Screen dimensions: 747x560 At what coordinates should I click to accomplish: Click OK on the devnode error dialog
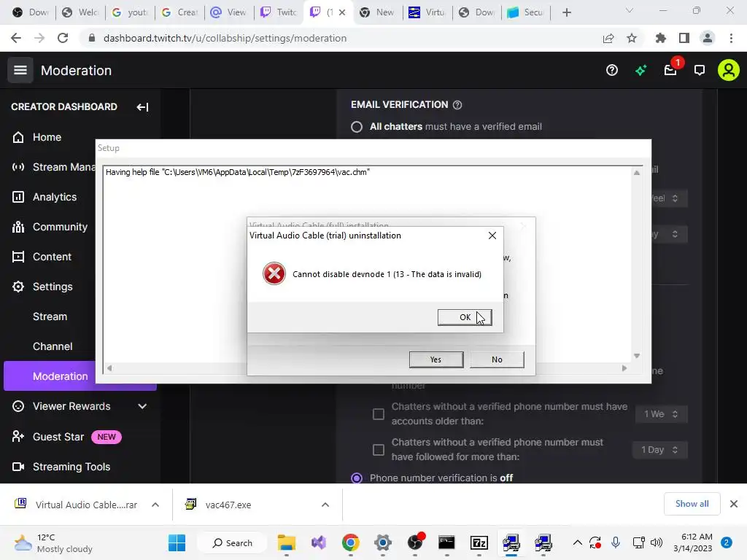click(x=465, y=317)
